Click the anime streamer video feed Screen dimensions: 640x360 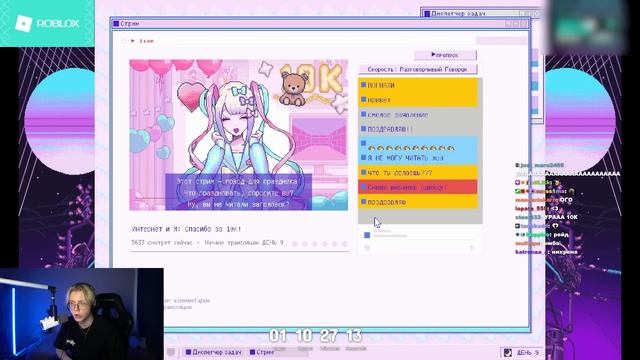(x=239, y=135)
